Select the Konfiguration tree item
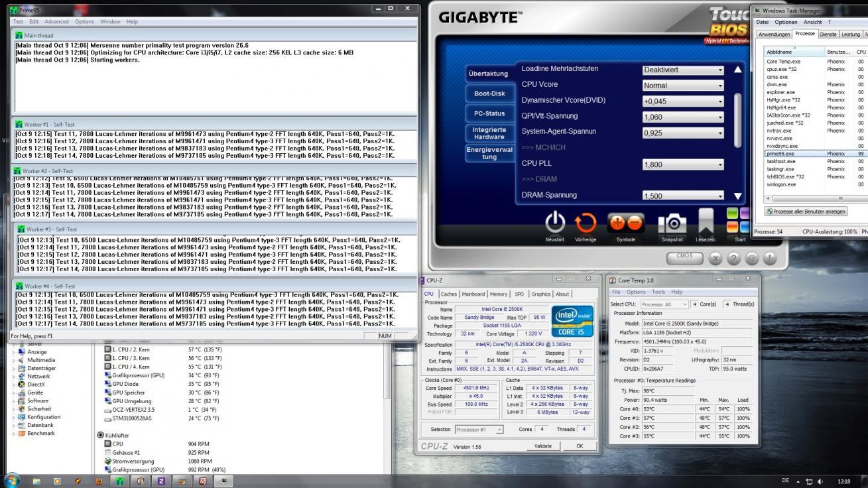 point(44,417)
